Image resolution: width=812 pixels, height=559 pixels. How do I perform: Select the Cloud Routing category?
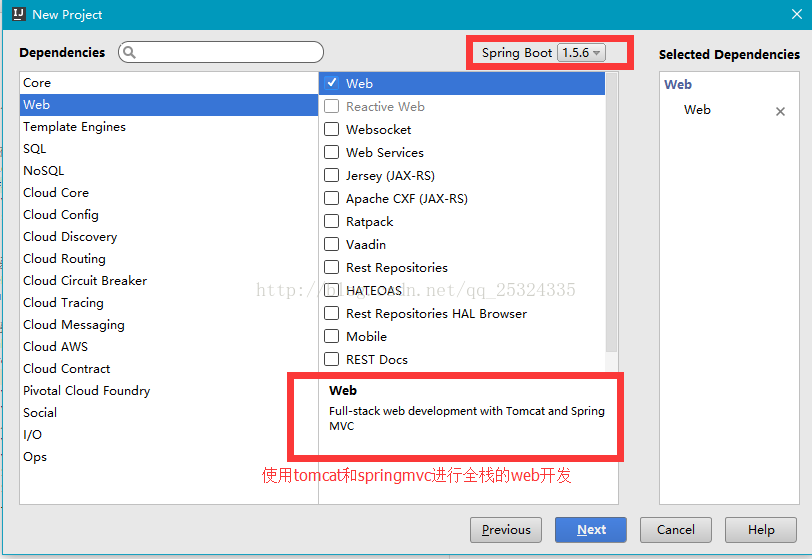169,259
